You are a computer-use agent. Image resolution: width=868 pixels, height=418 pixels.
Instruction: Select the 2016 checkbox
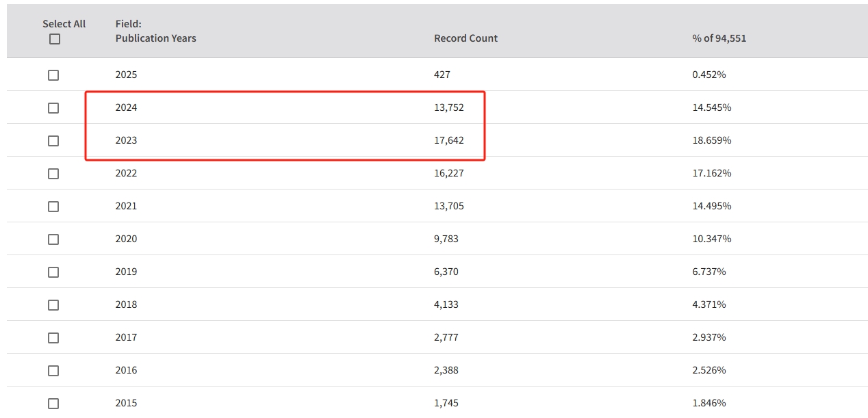point(53,371)
